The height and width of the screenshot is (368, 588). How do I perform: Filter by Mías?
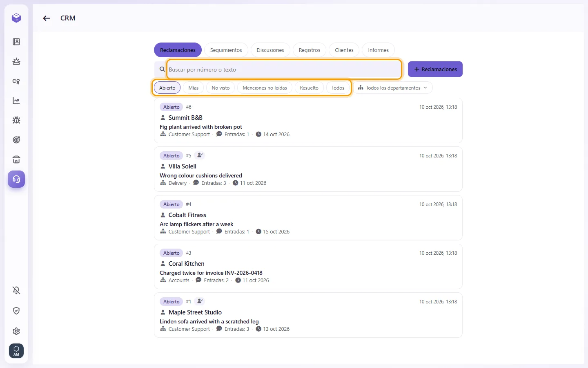[194, 88]
